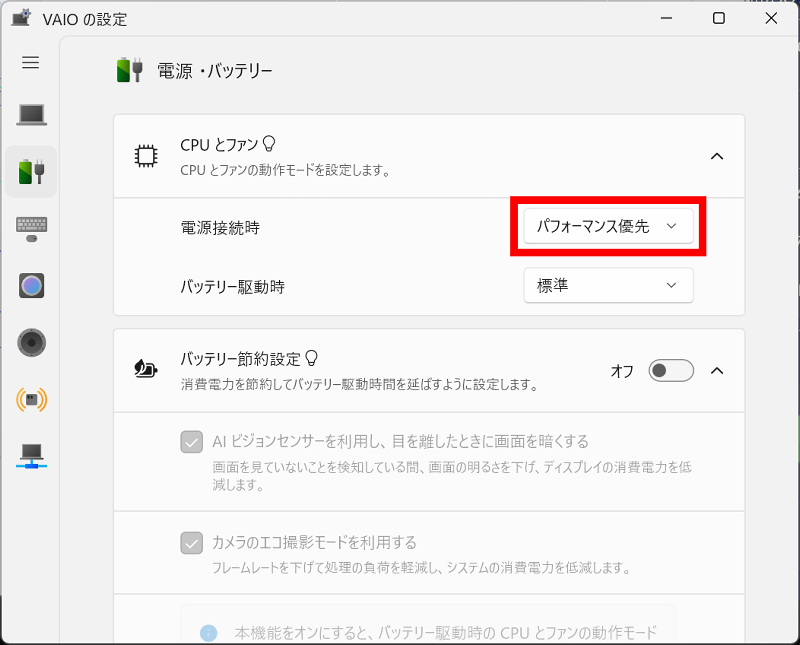Maximize the VAIO の設定 window
This screenshot has width=800, height=645.
[x=718, y=18]
